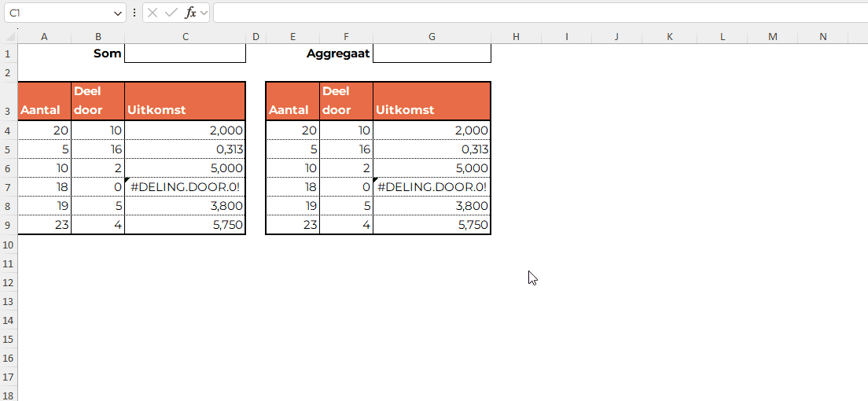Select row 17 header

[x=9, y=377]
